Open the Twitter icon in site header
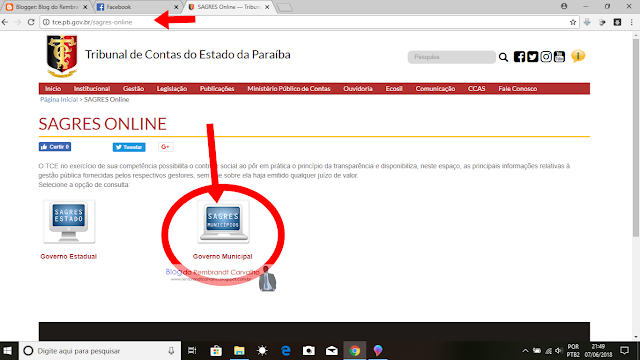The height and width of the screenshot is (360, 640). click(533, 57)
